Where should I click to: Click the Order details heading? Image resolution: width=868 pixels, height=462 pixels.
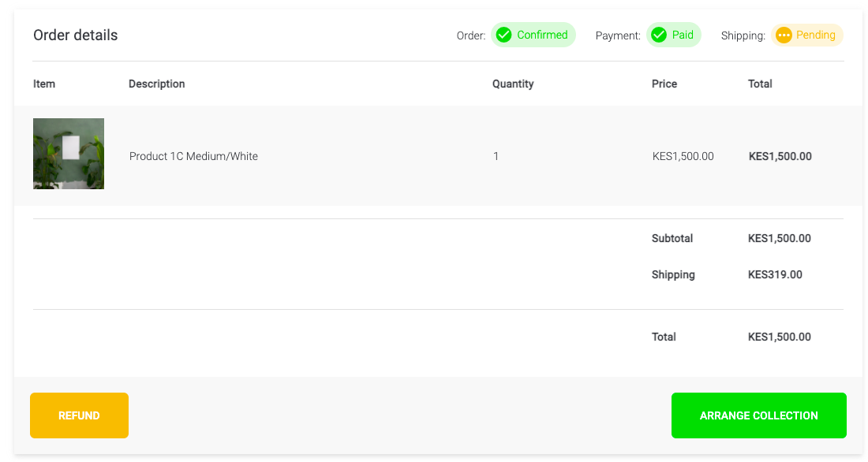[x=75, y=35]
